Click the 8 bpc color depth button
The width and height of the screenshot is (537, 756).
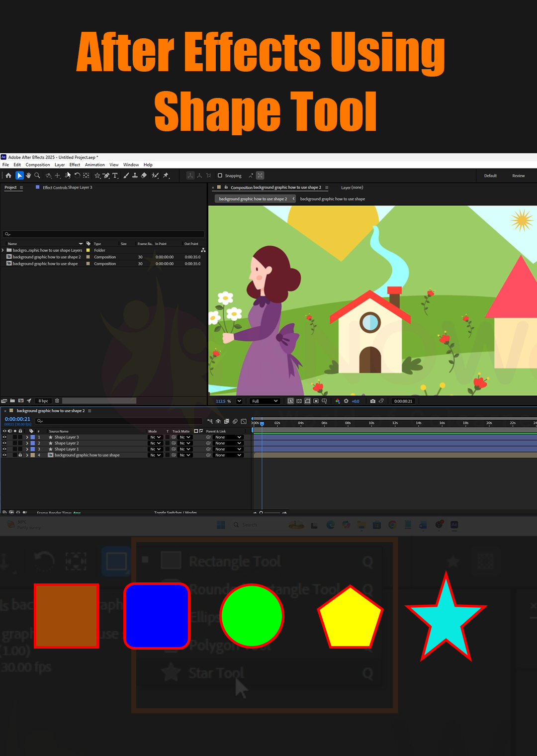44,401
